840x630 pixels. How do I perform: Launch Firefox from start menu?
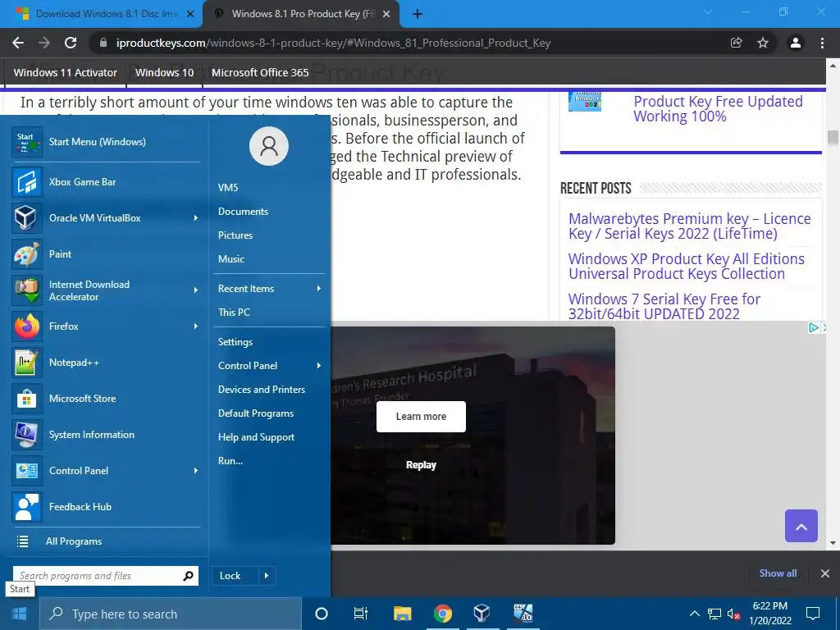pos(27,326)
